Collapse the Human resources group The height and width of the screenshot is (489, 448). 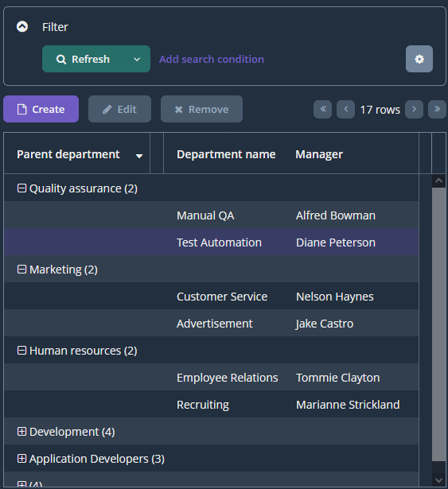21,350
